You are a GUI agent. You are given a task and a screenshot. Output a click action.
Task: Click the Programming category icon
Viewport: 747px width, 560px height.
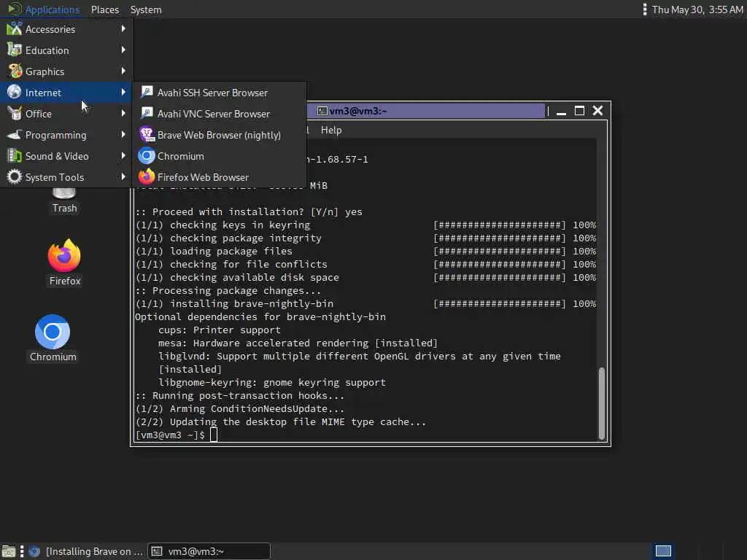coord(15,135)
